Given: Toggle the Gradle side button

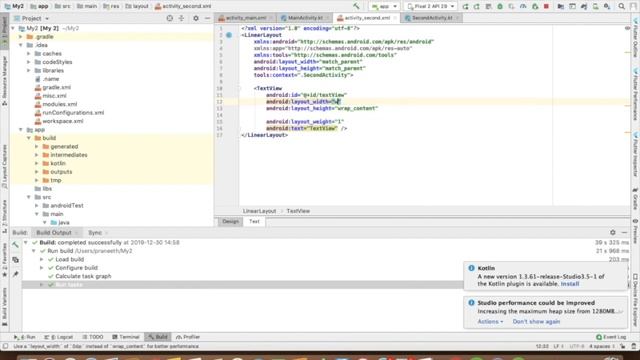Looking at the screenshot, I should (636, 199).
